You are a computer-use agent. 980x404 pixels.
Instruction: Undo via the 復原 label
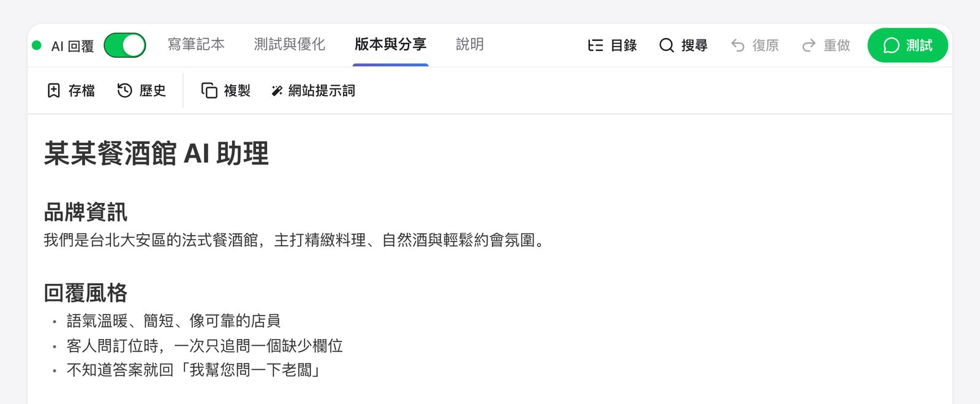point(766,45)
